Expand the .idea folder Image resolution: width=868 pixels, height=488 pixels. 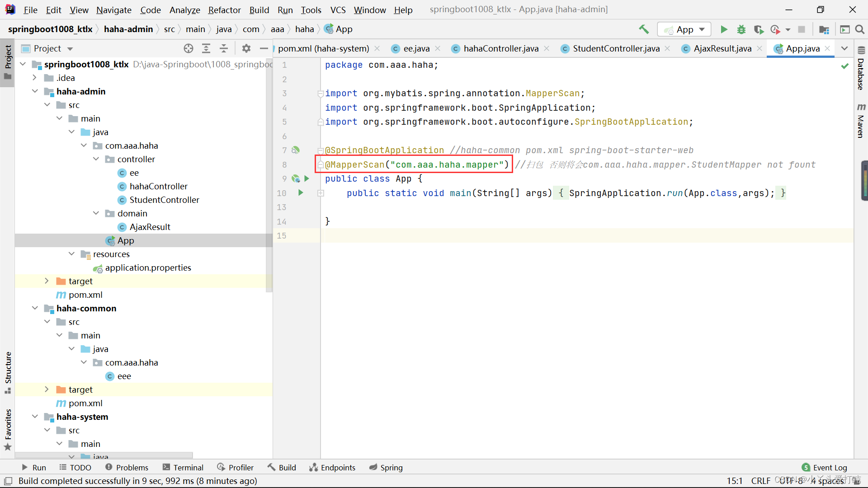tap(35, 78)
